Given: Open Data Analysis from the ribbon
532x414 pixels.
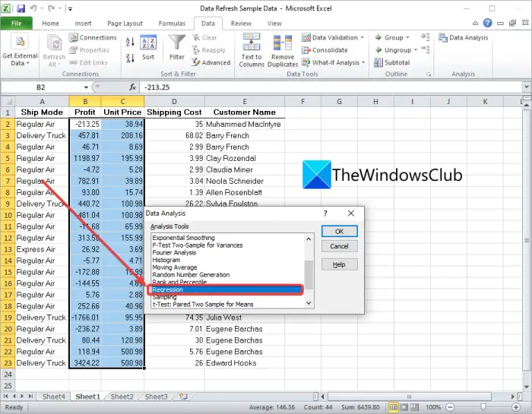Looking at the screenshot, I should 463,38.
